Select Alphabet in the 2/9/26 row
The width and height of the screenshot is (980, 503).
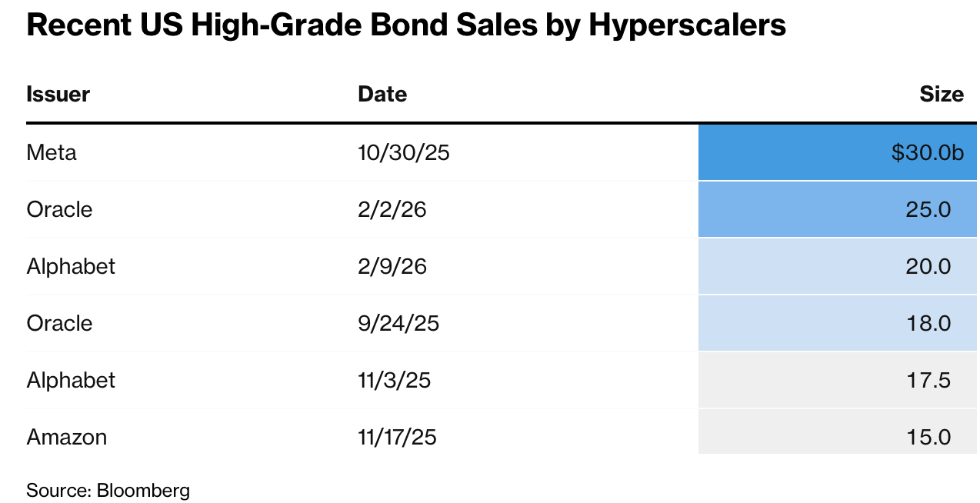click(x=71, y=266)
